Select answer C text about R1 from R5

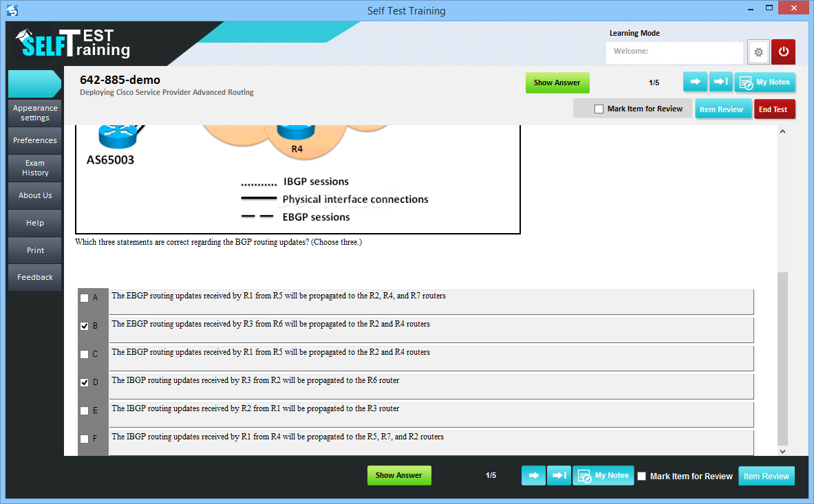271,352
